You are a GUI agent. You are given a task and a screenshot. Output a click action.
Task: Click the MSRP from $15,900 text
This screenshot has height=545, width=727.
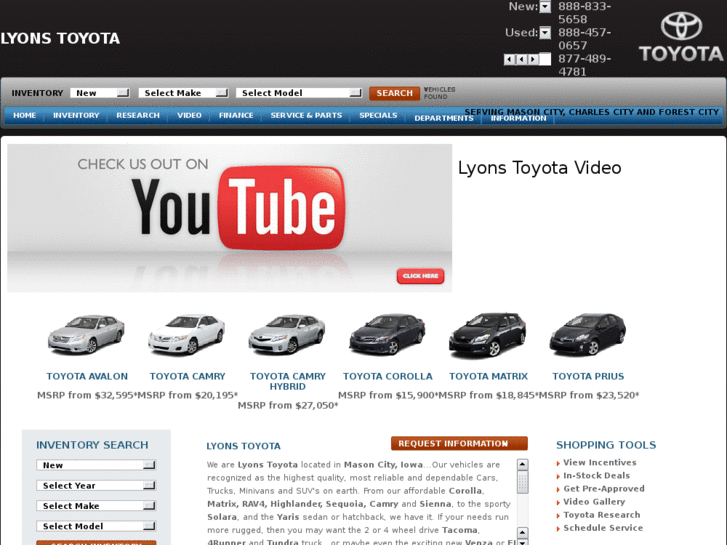click(x=388, y=395)
